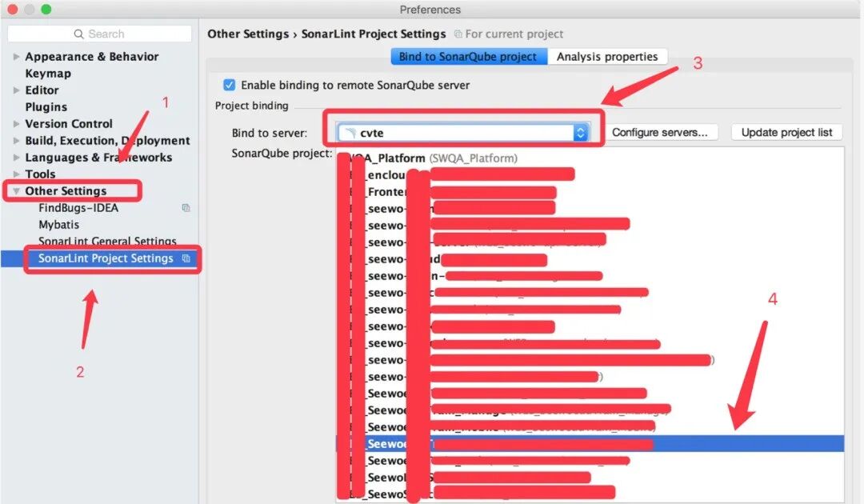Switch to Analysis properties tab
This screenshot has width=864, height=504.
[x=607, y=57]
